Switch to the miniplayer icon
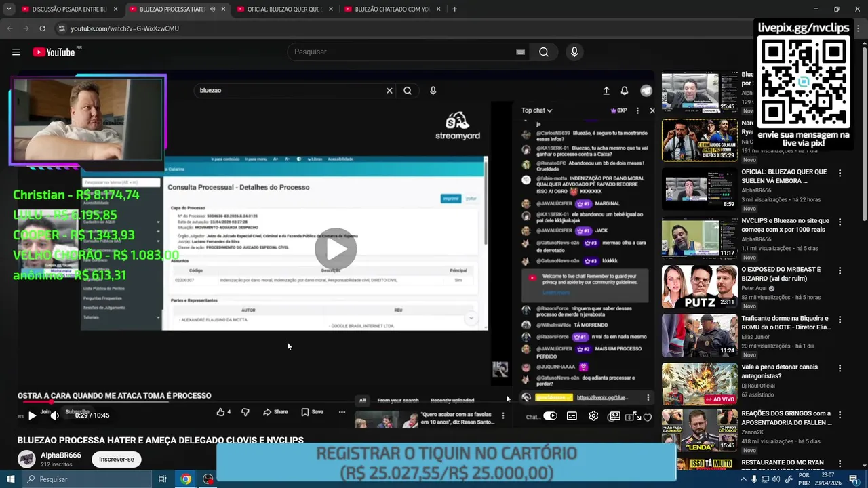The width and height of the screenshot is (868, 488). pyautogui.click(x=614, y=416)
